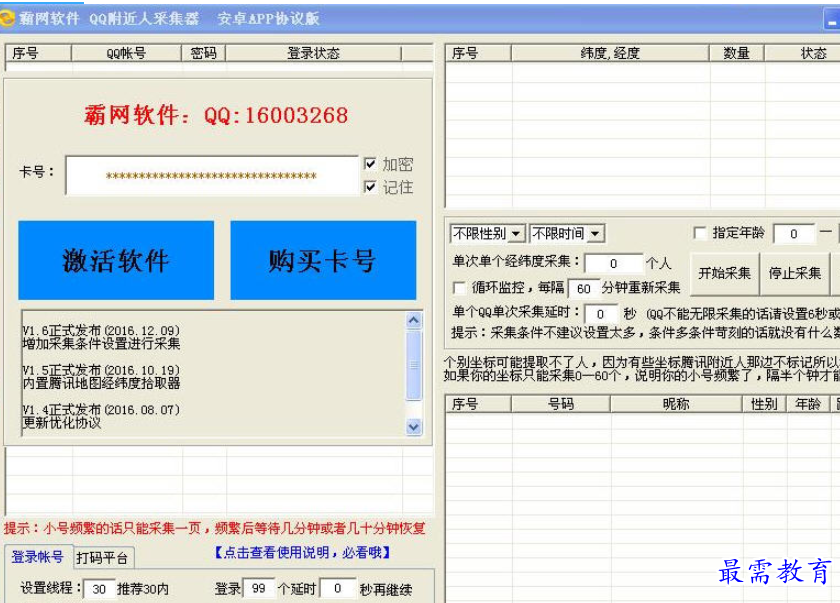Image resolution: width=840 pixels, height=603 pixels.
Task: Click the changelog scrollbar down arrow
Action: pos(414,427)
